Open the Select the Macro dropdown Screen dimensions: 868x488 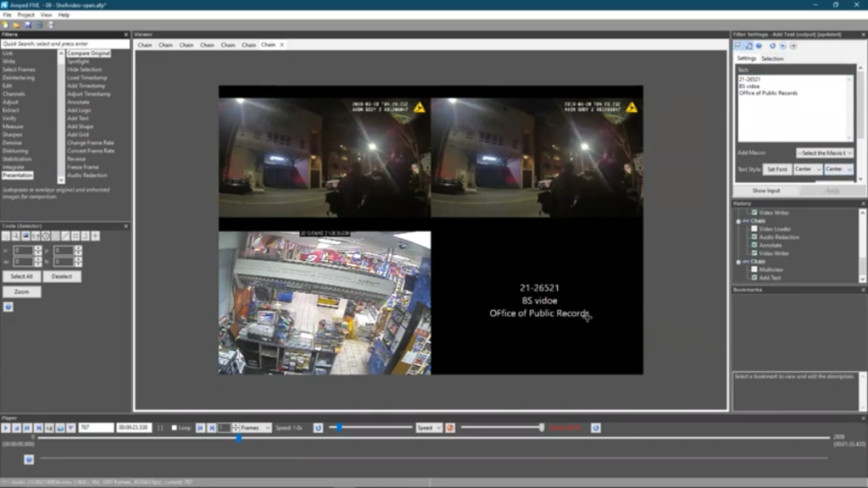coord(824,152)
